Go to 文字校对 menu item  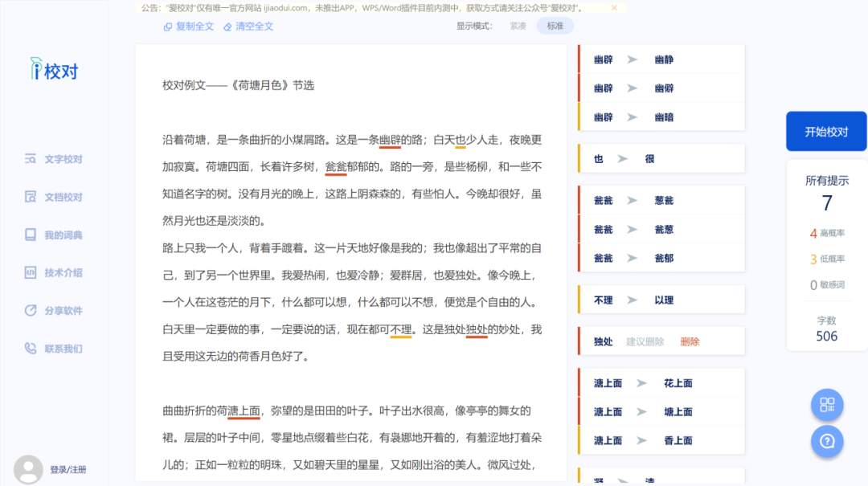[63, 159]
